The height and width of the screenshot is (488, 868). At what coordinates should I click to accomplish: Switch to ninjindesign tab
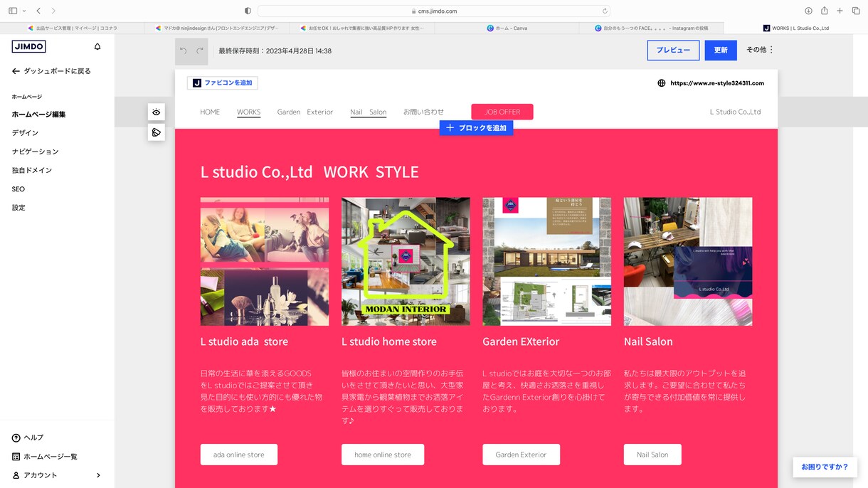tap(217, 28)
